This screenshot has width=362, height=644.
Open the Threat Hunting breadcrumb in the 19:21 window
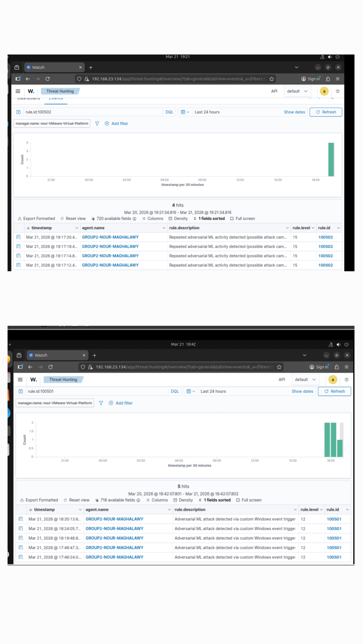[60, 91]
